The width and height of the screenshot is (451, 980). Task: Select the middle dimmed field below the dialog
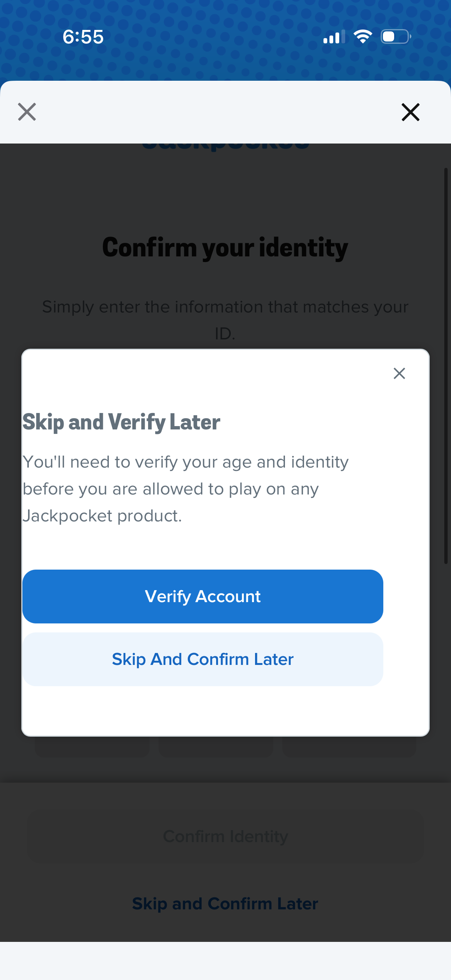[216, 747]
